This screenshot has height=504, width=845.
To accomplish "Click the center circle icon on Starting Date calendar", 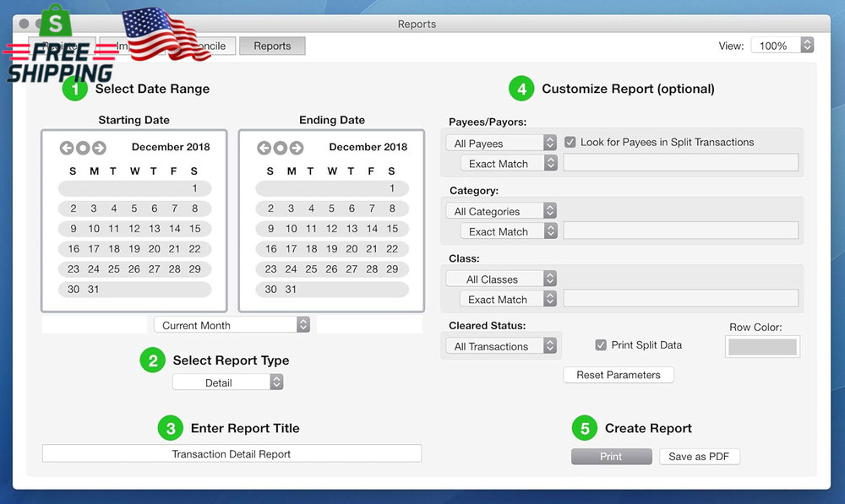I will pos(81,148).
